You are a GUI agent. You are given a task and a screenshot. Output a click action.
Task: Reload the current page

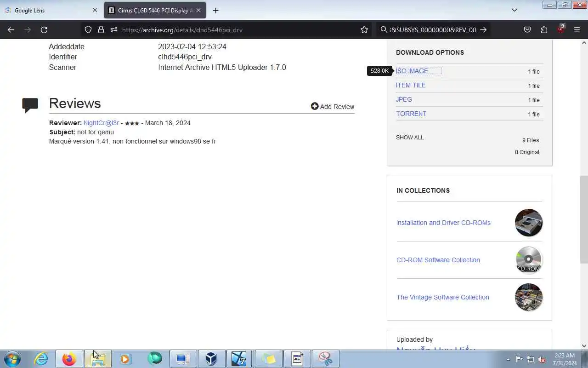coord(44,29)
